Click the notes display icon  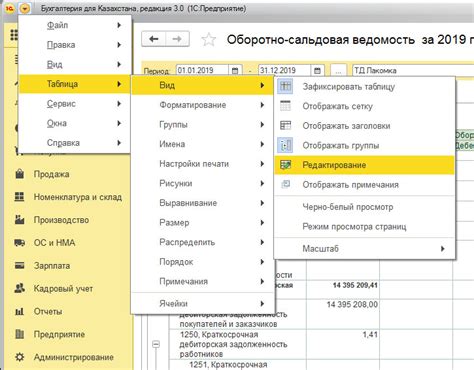coord(285,184)
